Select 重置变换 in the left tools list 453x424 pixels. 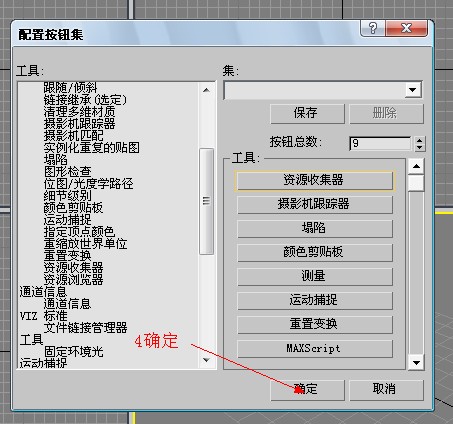click(67, 256)
